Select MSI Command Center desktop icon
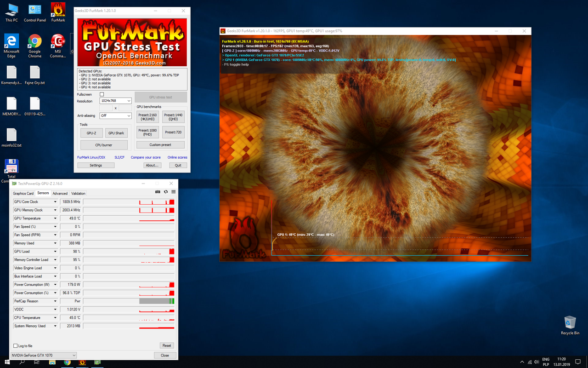This screenshot has height=368, width=588. (x=58, y=46)
